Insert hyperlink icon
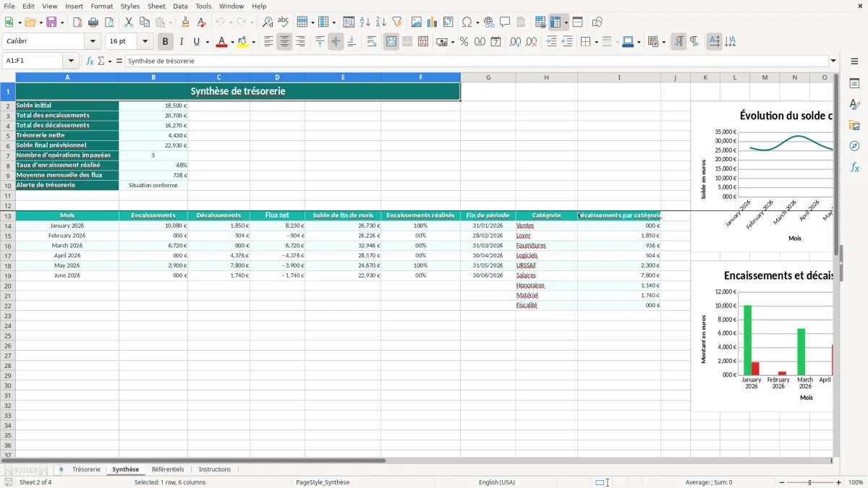This screenshot has height=488, width=868. (x=490, y=22)
